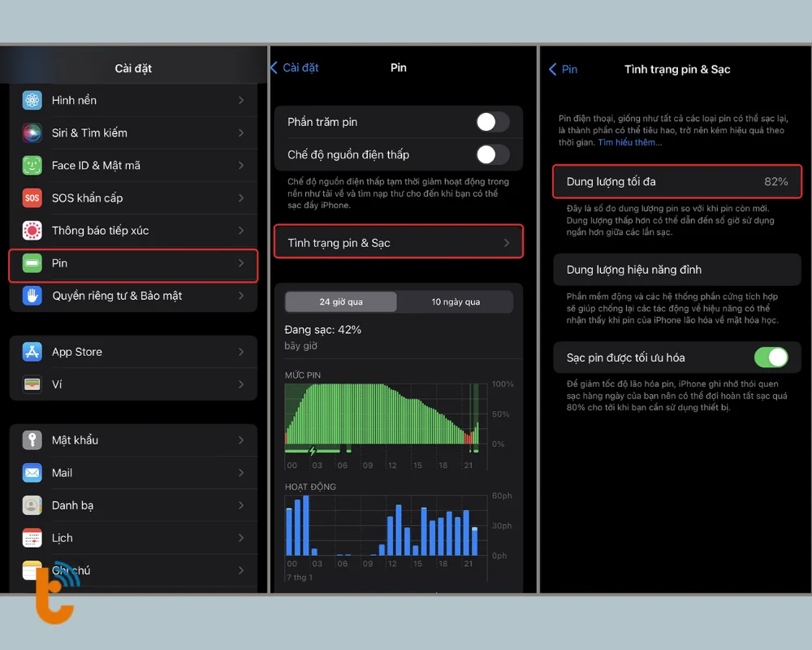Viewport: 812px width, 650px height.
Task: Open the App Store icon
Action: pos(32,352)
